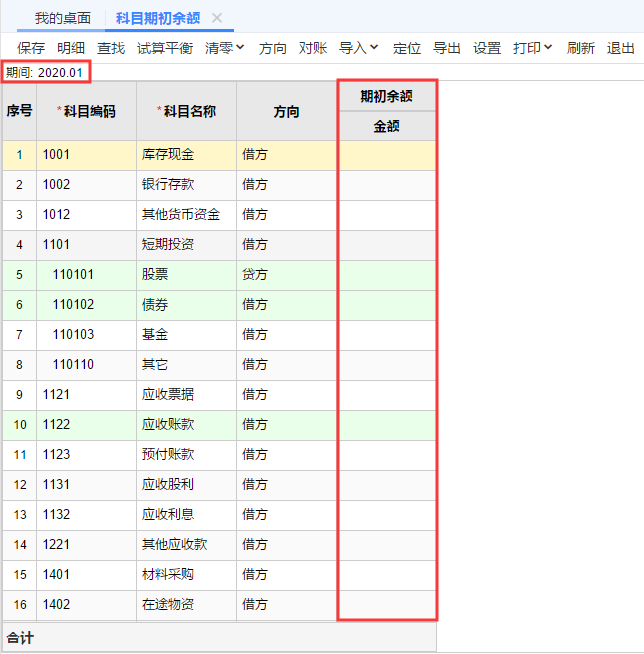
Task: Open 对账 from the toolbar
Action: click(313, 48)
